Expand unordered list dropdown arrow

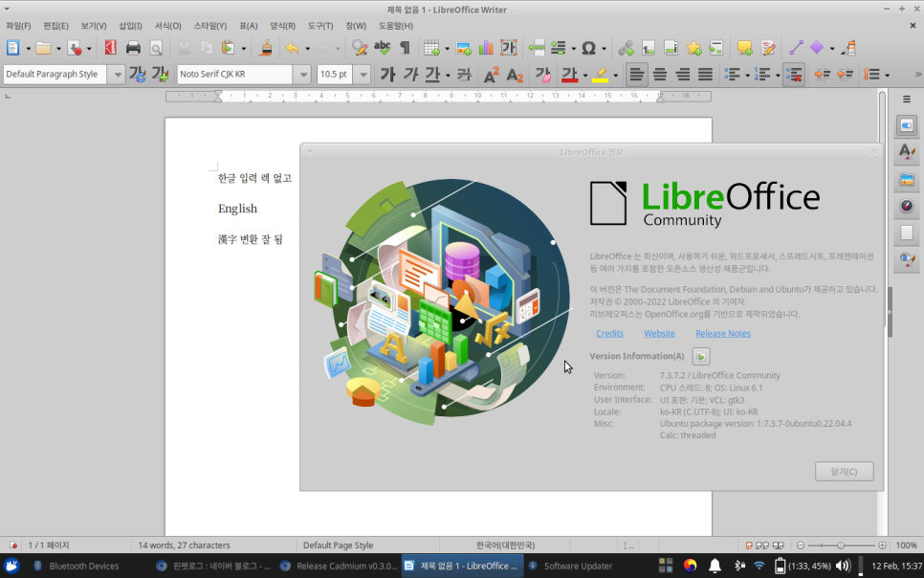(747, 75)
